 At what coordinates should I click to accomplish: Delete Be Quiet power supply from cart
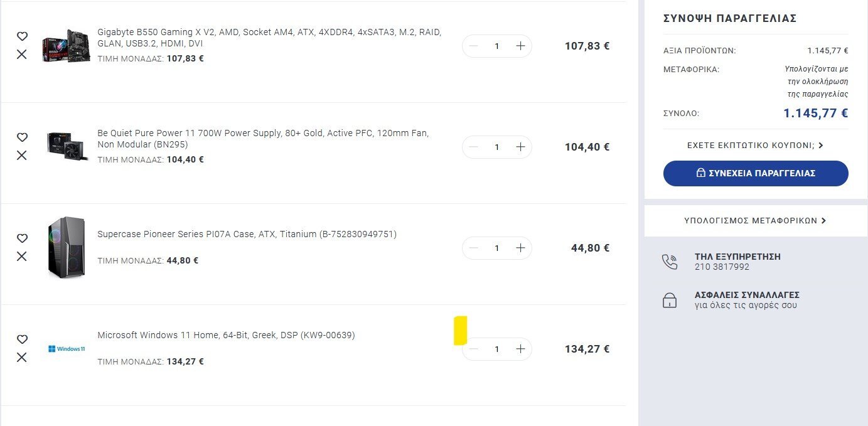click(22, 155)
